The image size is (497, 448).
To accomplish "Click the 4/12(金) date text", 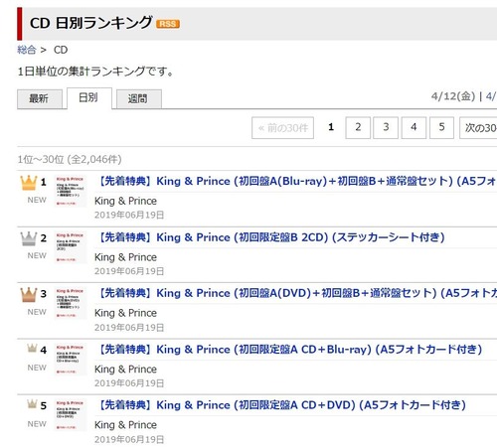I will pos(453,96).
